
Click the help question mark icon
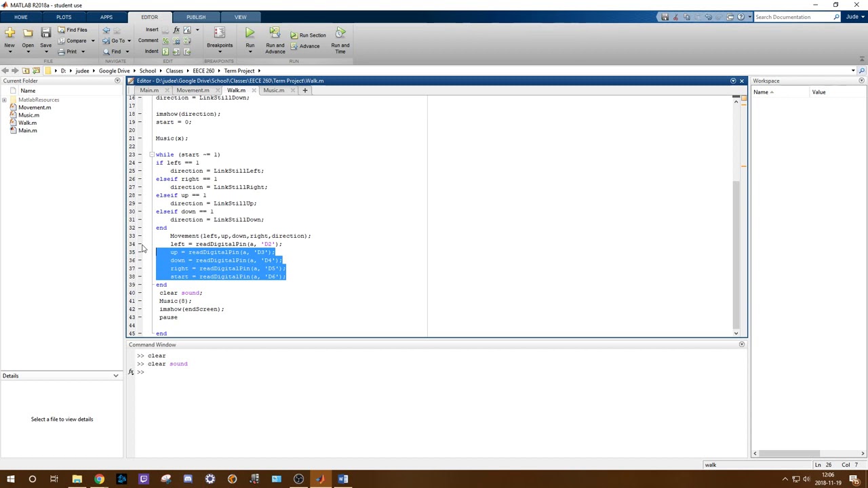point(741,17)
